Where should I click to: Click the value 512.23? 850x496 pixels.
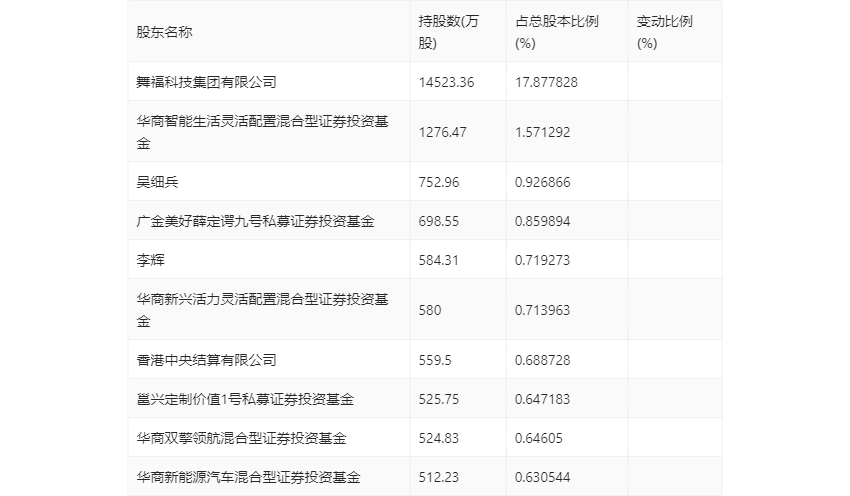(439, 476)
